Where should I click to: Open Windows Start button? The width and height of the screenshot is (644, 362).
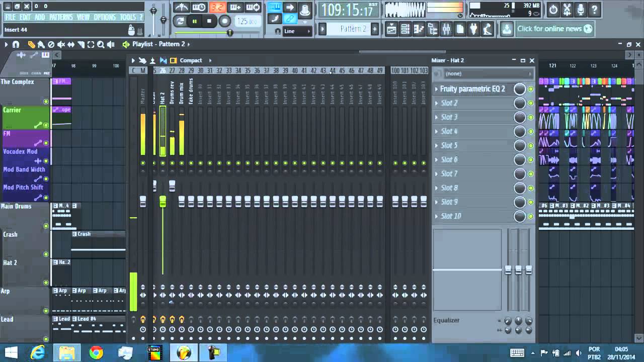coord(11,352)
